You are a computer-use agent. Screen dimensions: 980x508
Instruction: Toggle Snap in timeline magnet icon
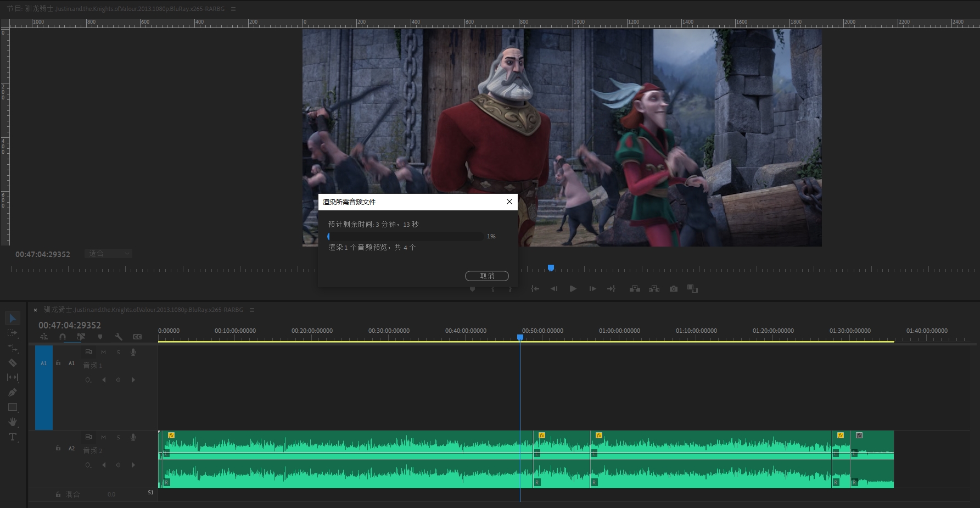coord(63,337)
